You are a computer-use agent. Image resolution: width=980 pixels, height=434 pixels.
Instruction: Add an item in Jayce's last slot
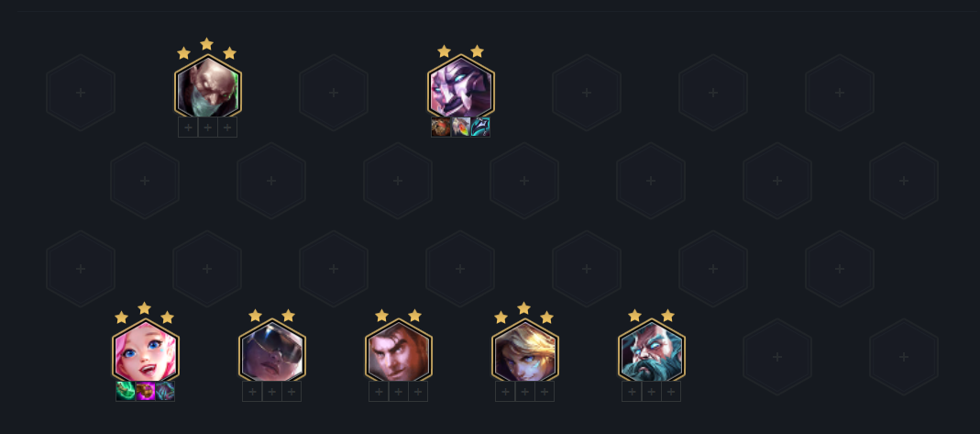418,392
